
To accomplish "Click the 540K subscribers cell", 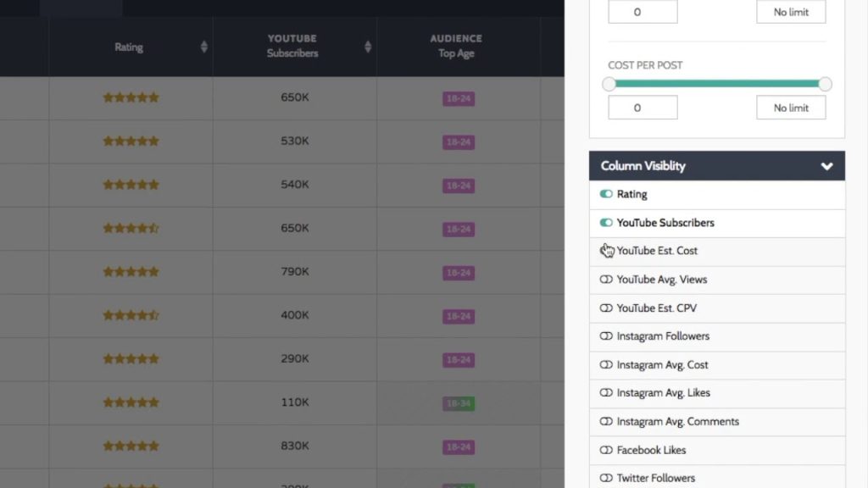I will (294, 185).
